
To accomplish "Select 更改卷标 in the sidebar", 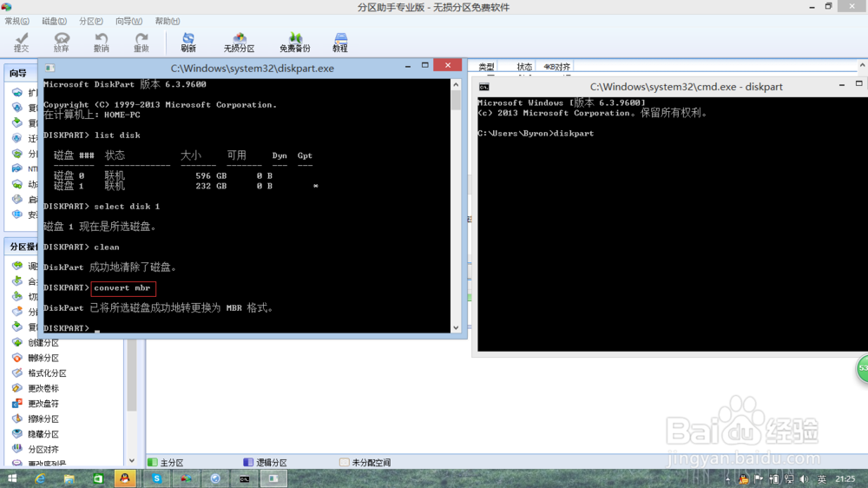I will (43, 389).
